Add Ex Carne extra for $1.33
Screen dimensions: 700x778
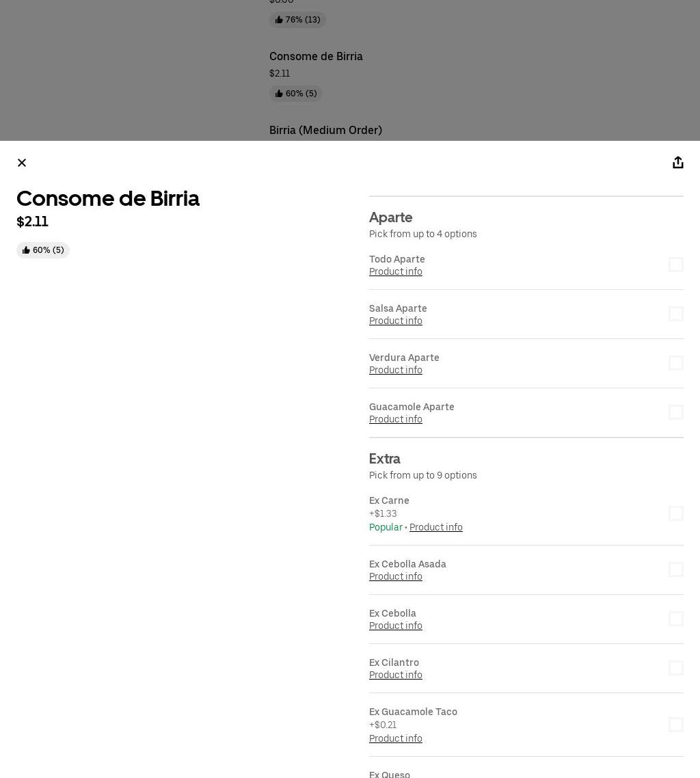point(675,513)
